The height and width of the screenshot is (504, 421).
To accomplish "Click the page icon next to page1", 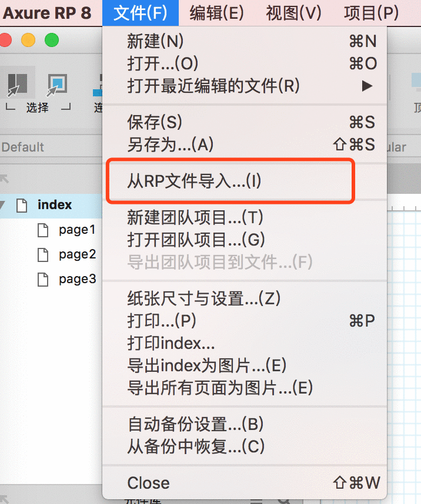I will [43, 230].
